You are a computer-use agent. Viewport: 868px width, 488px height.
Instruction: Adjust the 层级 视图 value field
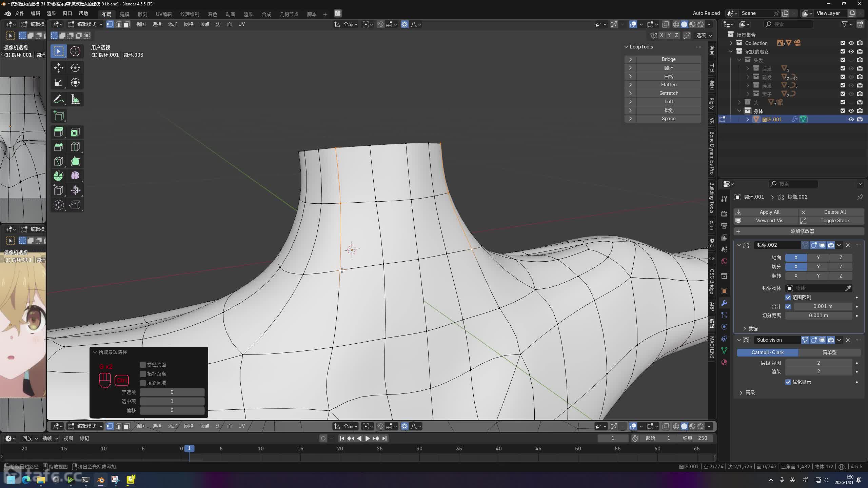pos(818,363)
